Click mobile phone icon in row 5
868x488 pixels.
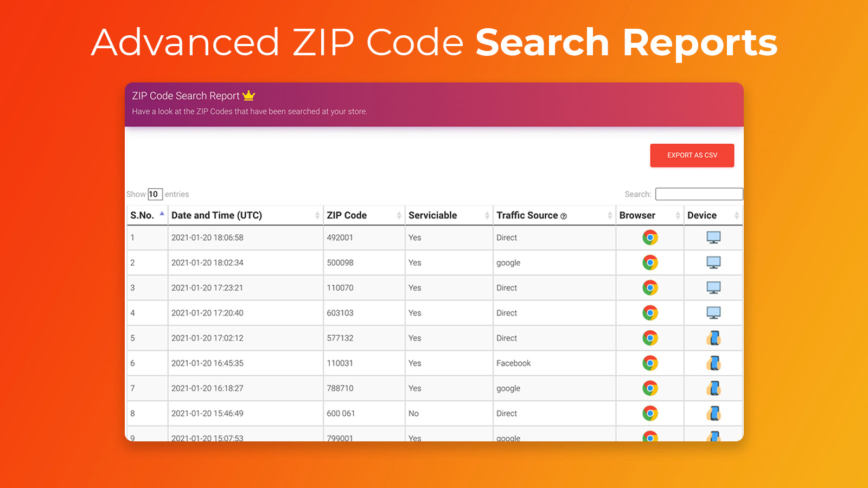point(713,338)
